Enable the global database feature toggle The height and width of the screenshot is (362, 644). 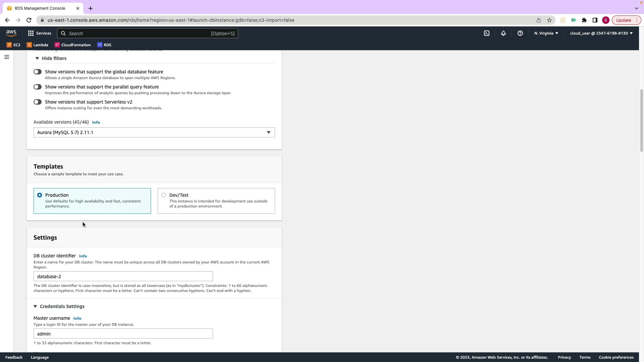click(38, 72)
